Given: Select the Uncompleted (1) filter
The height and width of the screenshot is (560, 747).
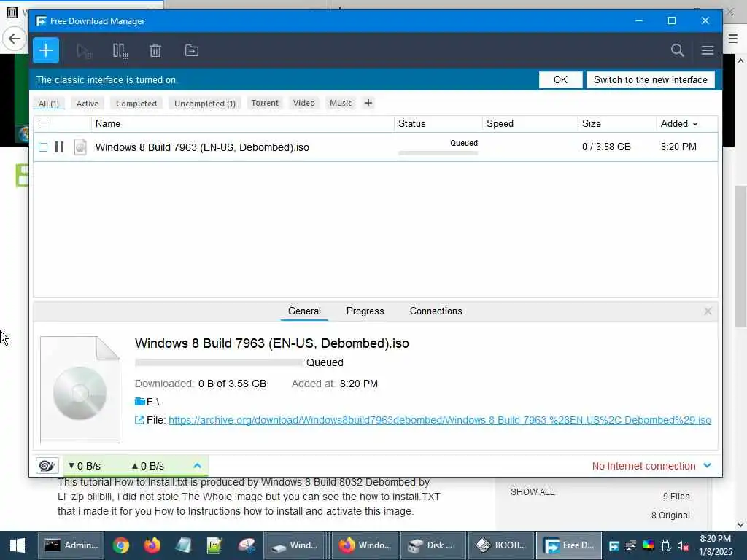Looking at the screenshot, I should point(205,104).
